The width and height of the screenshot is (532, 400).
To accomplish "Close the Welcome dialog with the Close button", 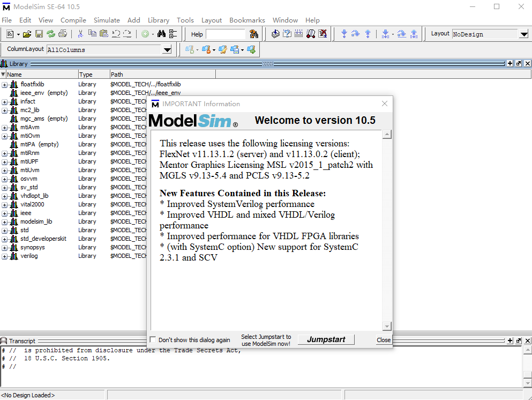I will point(383,340).
